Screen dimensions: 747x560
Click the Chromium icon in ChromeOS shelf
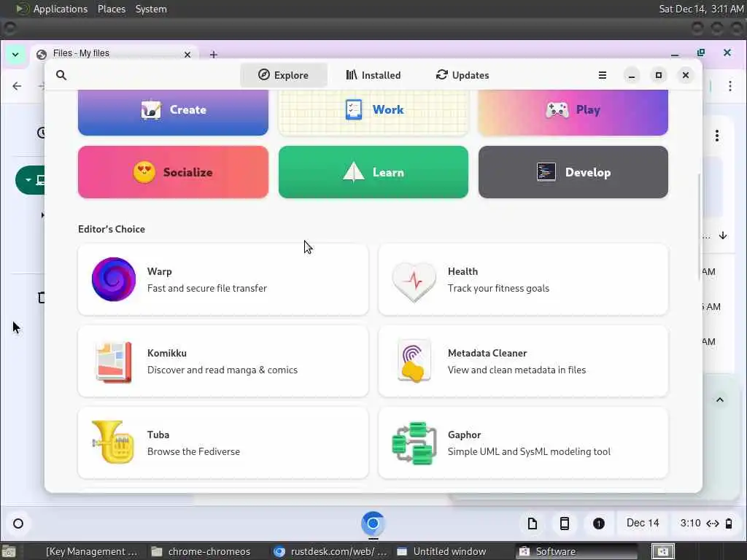tap(373, 524)
